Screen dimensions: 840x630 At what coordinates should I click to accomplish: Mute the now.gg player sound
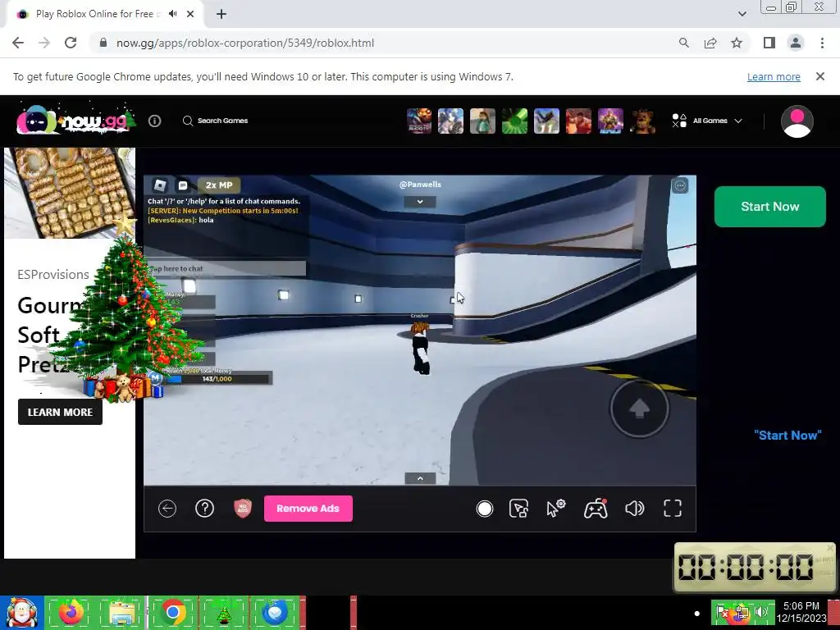tap(634, 509)
